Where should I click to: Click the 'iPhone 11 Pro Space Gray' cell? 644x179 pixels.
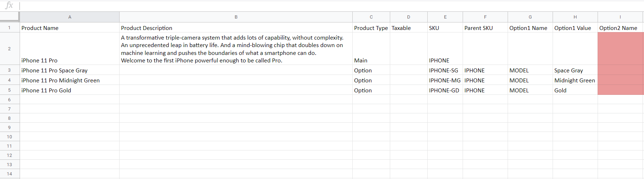[x=70, y=71]
